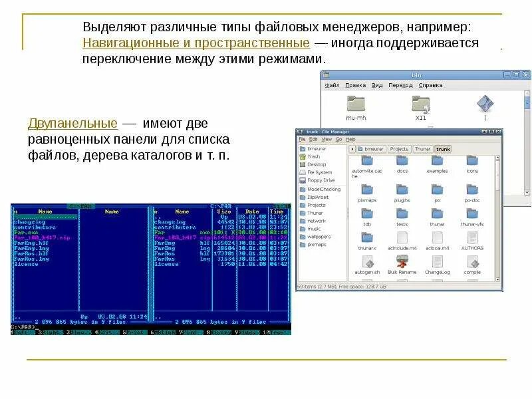Click Thunar file grid vertical scrollbar
This screenshot has height=399, width=532.
497,219
